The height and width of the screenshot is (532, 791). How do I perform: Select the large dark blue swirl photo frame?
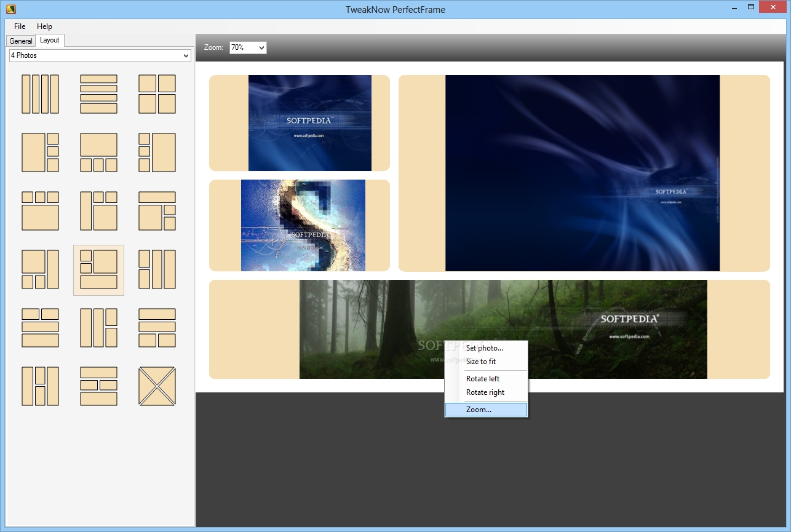584,173
